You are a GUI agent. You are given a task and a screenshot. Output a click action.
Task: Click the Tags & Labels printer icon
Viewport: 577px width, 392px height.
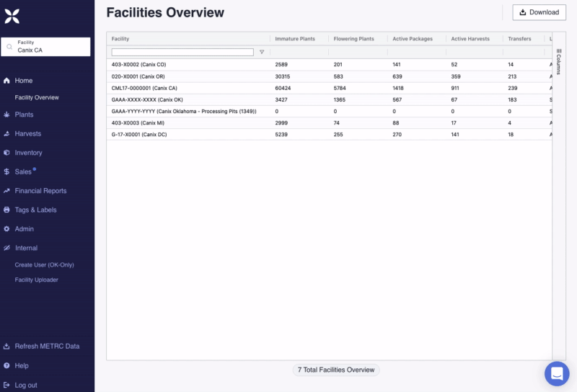6,210
